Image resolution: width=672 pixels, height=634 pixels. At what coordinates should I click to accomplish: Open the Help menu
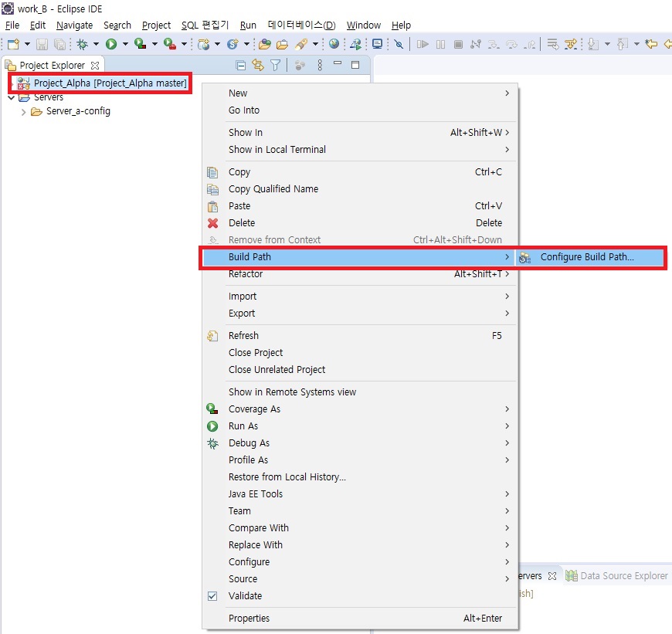click(x=401, y=25)
